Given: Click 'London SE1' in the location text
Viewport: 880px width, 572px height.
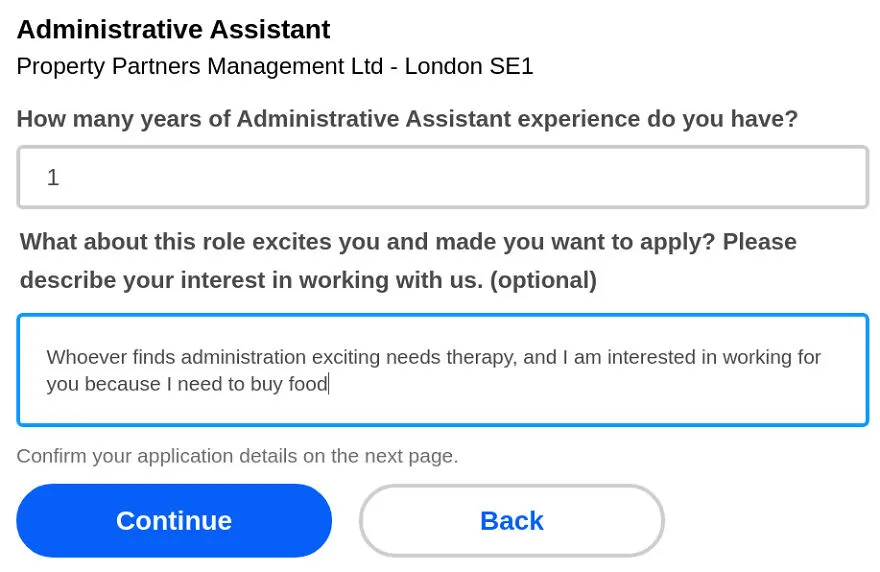Looking at the screenshot, I should click(469, 66).
